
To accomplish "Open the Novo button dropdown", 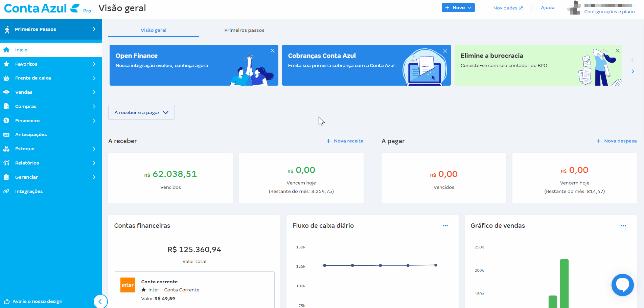I will (458, 8).
